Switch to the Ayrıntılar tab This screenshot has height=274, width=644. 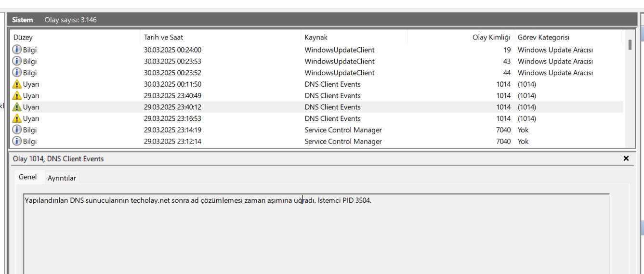[62, 178]
